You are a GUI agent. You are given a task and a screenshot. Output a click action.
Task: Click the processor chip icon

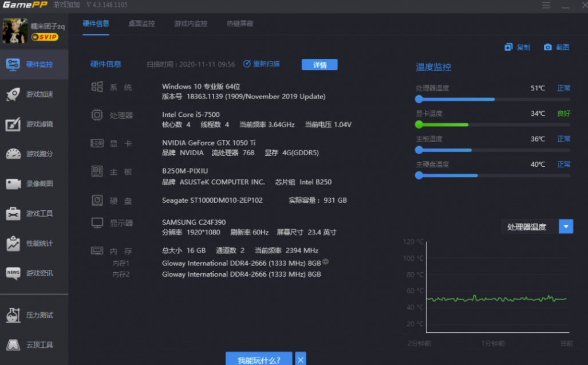[97, 115]
